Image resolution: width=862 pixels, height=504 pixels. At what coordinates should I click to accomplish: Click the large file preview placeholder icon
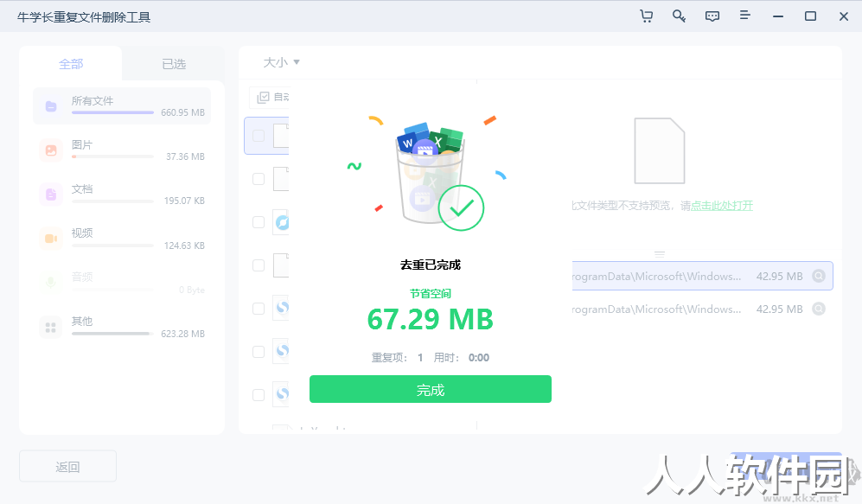(x=659, y=150)
